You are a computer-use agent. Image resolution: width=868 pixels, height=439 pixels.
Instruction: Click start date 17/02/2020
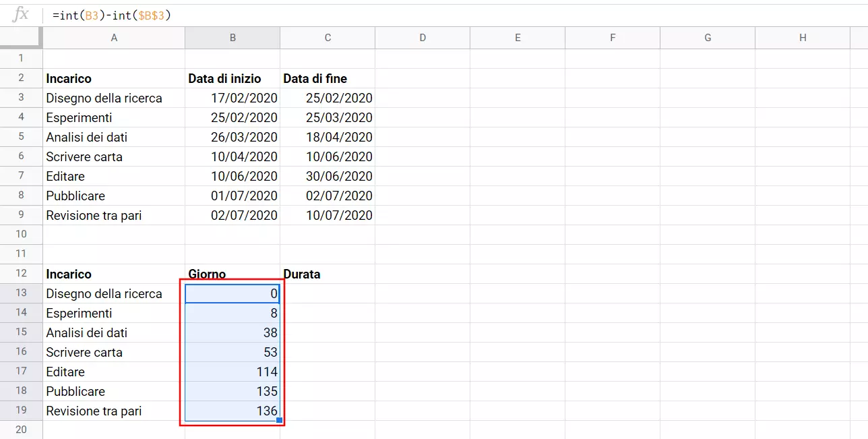click(232, 98)
